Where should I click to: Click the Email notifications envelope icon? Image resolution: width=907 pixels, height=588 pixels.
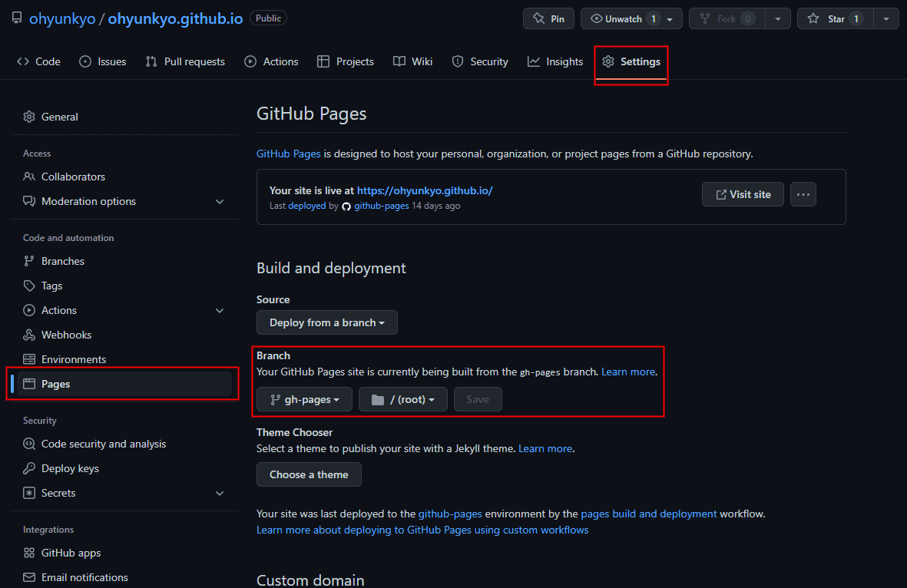[x=29, y=577]
